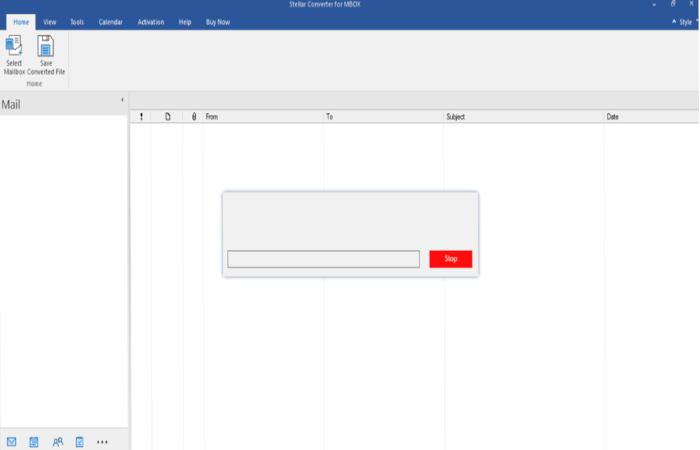700x450 pixels.
Task: Open the Tools ribbon tab
Action: 77,22
